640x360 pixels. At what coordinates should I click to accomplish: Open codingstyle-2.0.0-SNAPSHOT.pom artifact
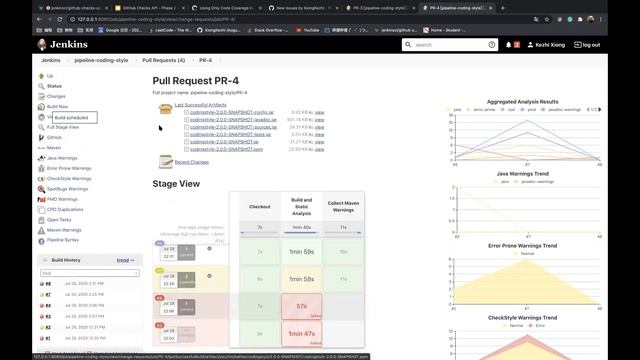[226, 149]
